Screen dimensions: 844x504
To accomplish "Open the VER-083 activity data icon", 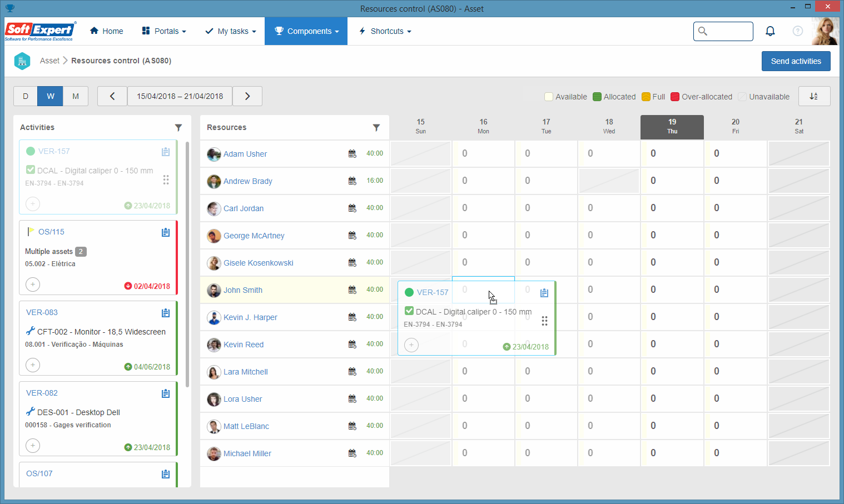I will pos(166,313).
